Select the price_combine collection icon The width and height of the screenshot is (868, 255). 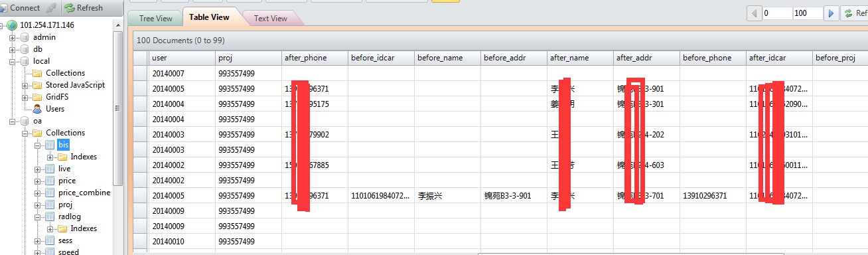click(50, 193)
